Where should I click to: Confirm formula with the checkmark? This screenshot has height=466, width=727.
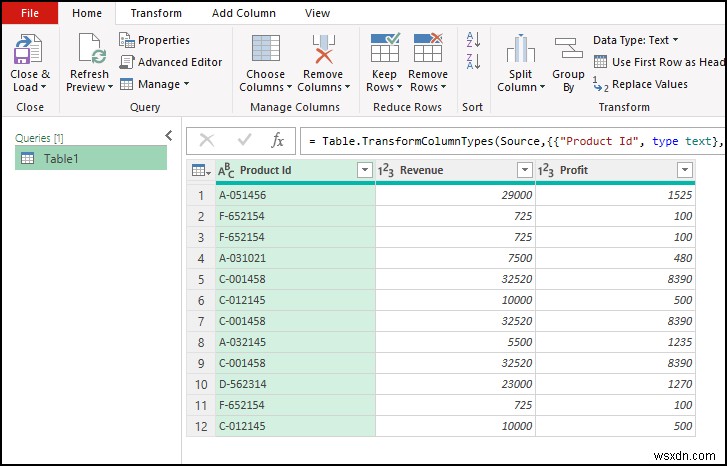tap(244, 140)
